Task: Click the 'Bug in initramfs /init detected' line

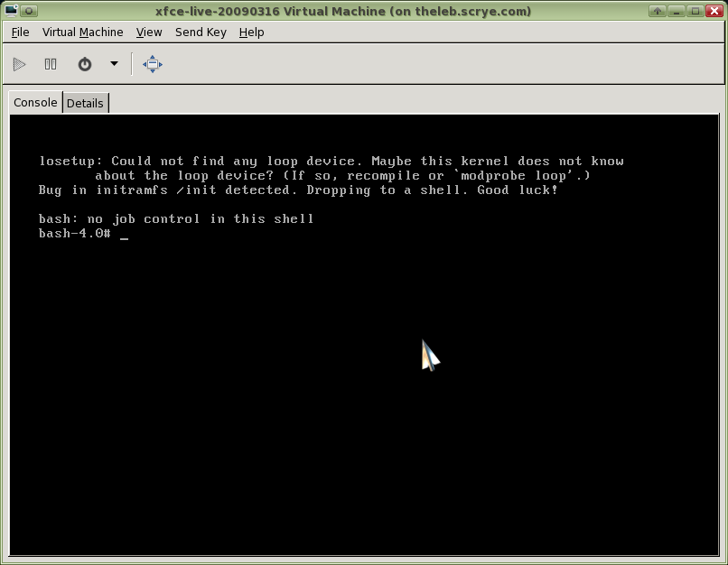Action: (298, 190)
